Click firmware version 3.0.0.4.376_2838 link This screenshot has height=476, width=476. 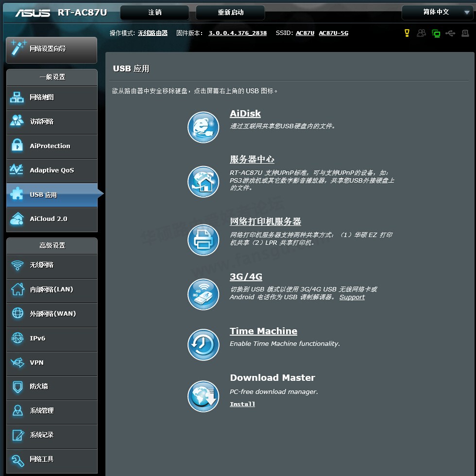pos(238,33)
